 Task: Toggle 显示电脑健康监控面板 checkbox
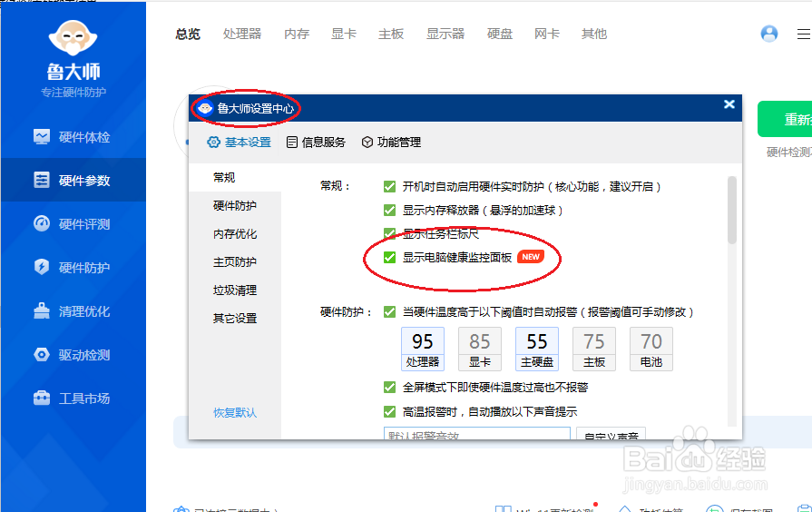(389, 257)
